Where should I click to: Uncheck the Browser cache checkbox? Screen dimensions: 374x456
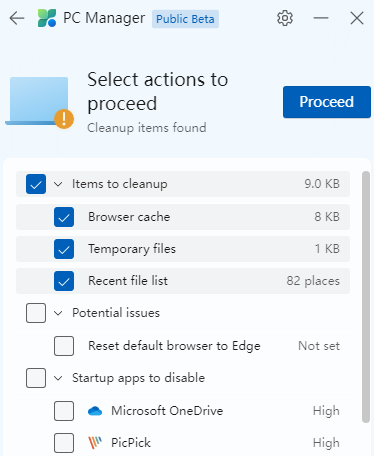pyautogui.click(x=64, y=217)
